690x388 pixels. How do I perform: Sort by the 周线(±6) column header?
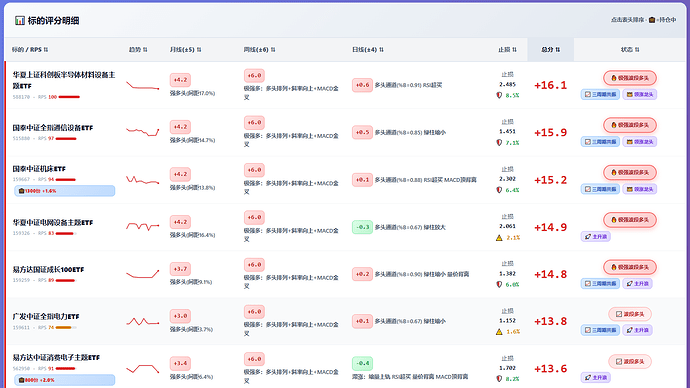[260, 50]
